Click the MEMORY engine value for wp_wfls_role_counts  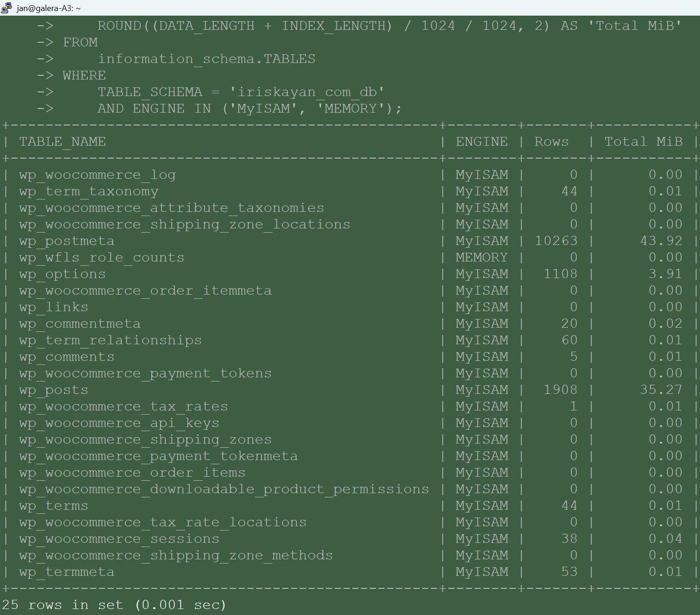coord(482,257)
